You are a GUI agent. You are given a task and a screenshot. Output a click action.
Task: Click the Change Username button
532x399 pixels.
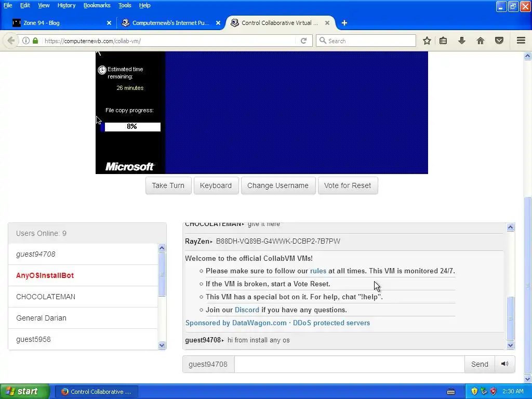278,185
